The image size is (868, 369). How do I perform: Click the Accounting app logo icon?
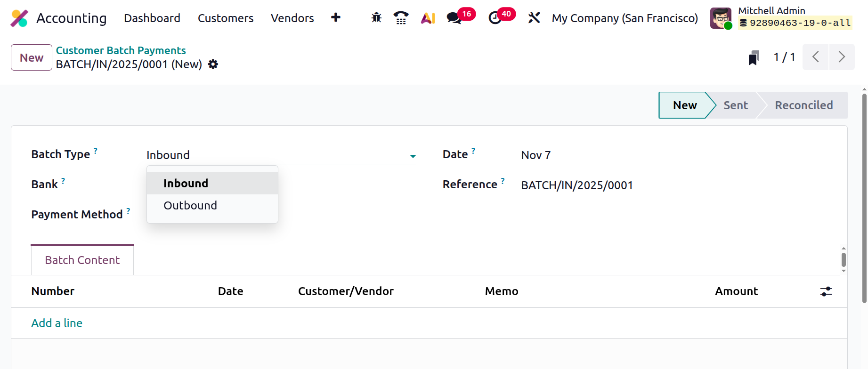19,18
